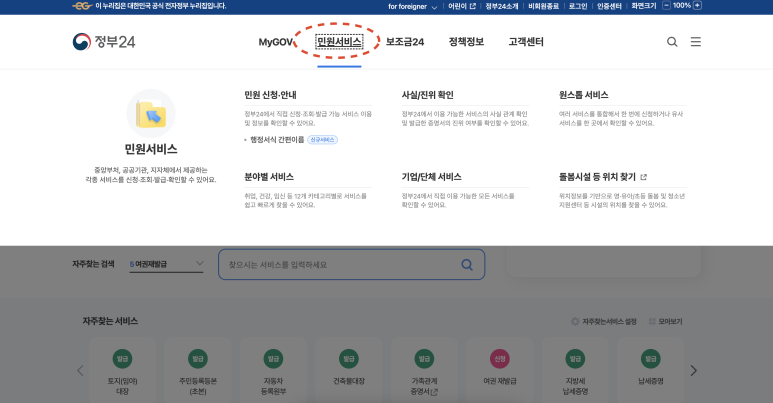
Task: Click the 자동차 등록원부 발급 icon
Action: point(273,359)
